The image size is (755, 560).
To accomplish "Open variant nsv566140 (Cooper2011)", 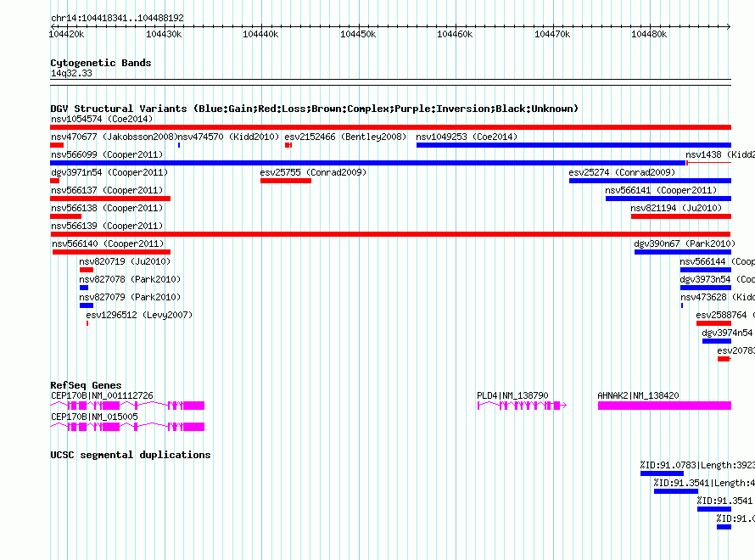I will click(x=108, y=244).
